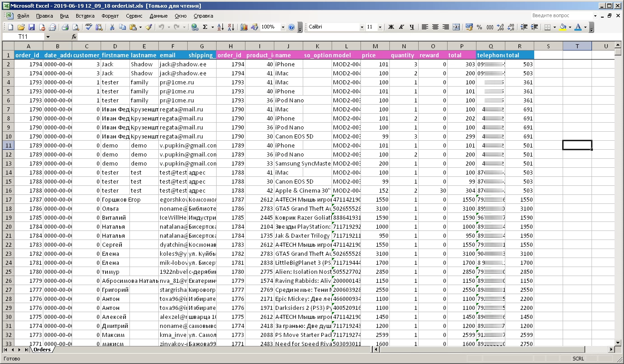Merge and center the cells
Image resolution: width=624 pixels, height=364 pixels.
point(456,27)
